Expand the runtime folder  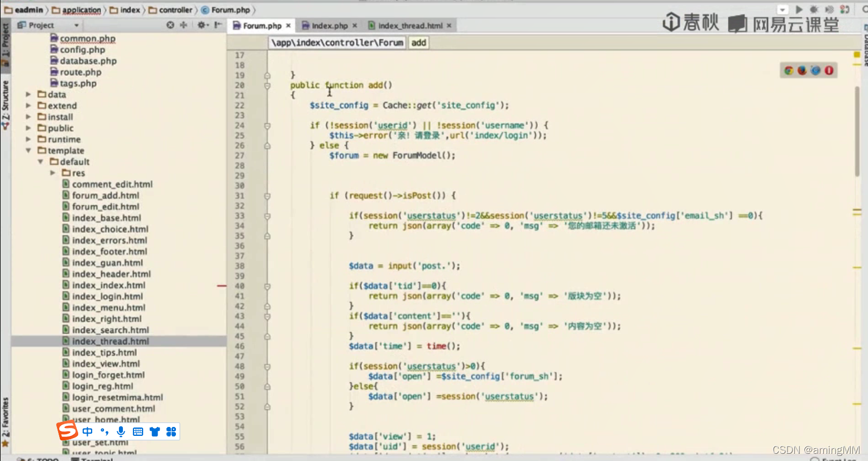(28, 139)
